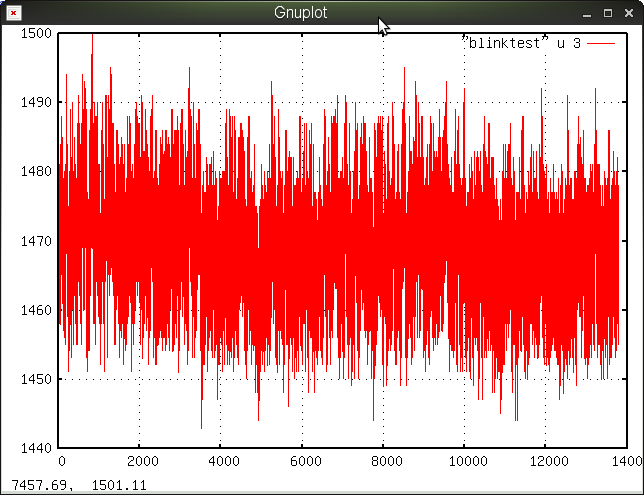
Task: Click the 1440 y-axis tick label
Action: point(37,448)
